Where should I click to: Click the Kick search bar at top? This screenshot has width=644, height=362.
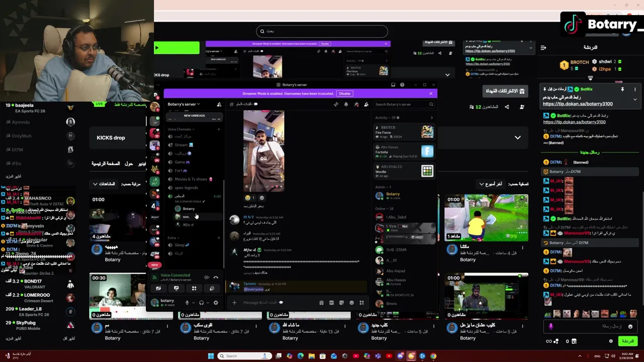click(x=322, y=31)
